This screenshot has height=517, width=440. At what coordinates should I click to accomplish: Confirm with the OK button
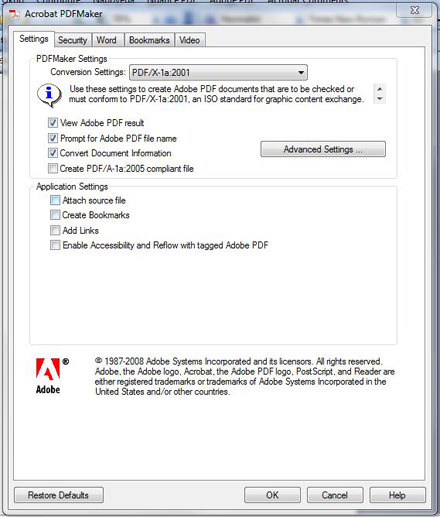click(x=272, y=495)
